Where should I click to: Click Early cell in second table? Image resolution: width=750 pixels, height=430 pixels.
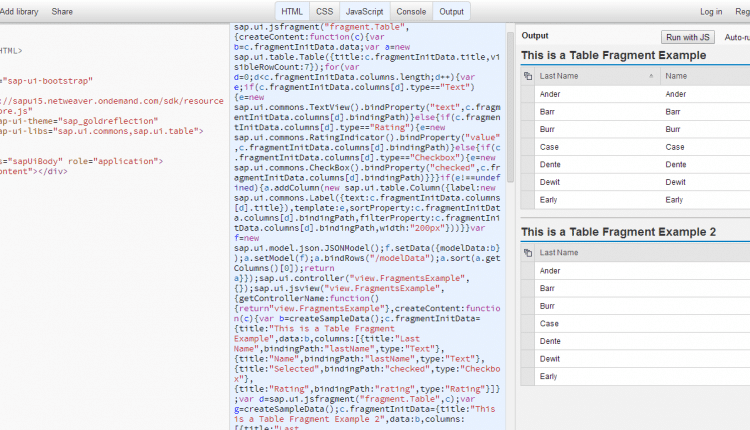click(548, 376)
